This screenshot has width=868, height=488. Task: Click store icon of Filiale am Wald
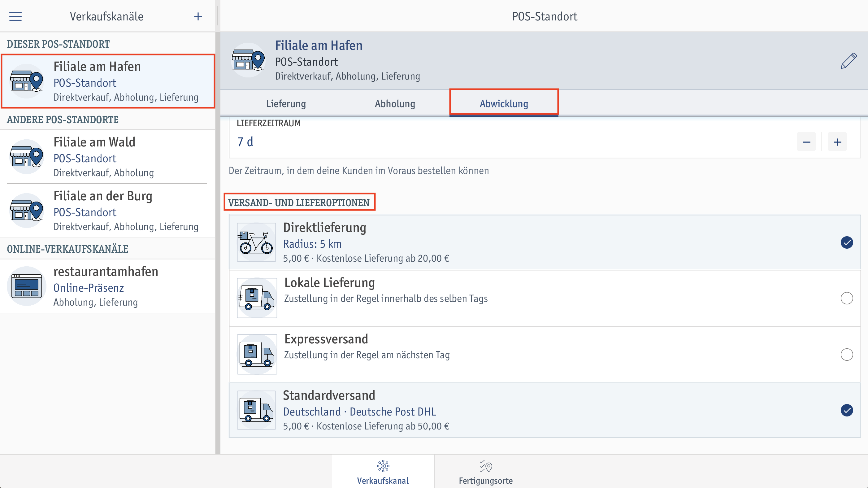pyautogui.click(x=27, y=157)
